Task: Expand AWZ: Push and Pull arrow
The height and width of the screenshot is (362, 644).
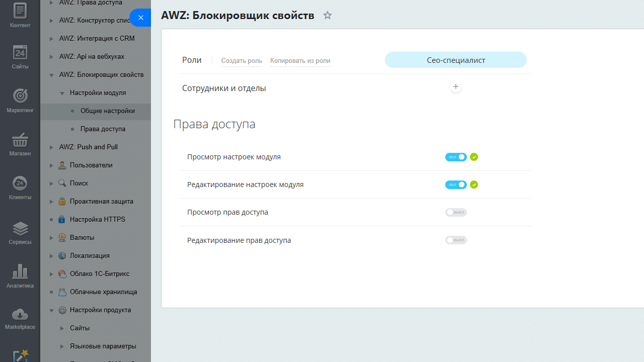Action: pos(51,147)
